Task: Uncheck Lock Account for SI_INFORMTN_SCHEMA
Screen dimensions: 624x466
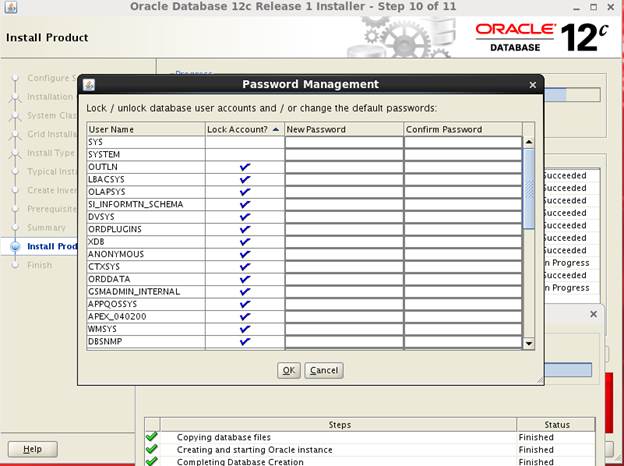Action: (x=245, y=204)
